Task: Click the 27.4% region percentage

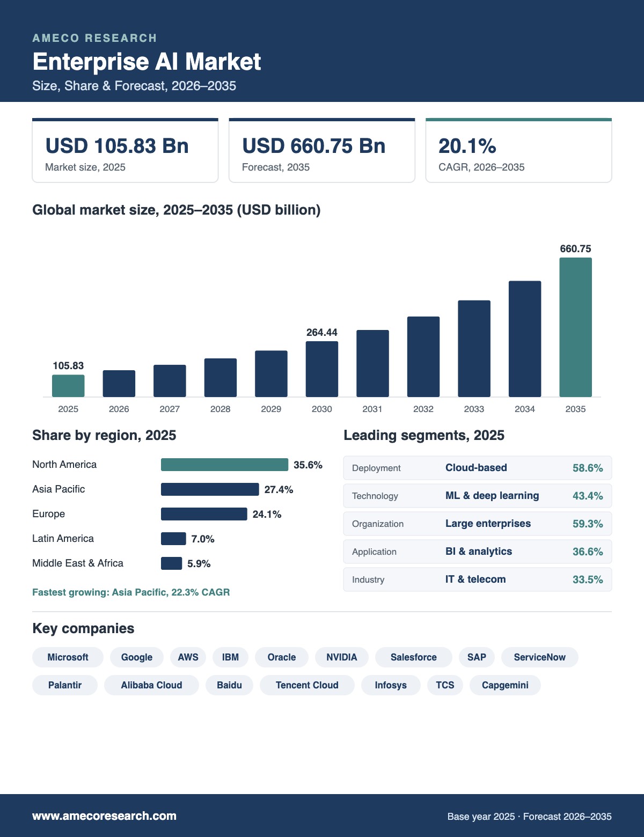Action: click(279, 489)
